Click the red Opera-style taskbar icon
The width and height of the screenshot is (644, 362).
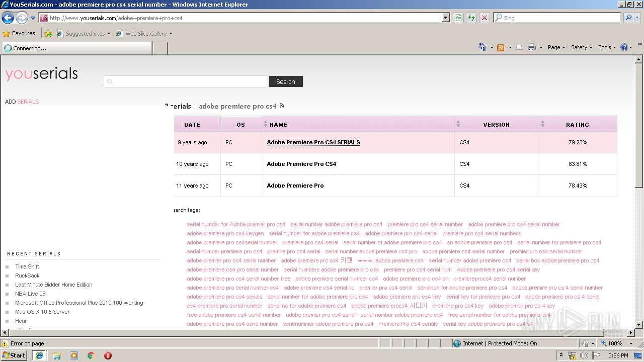coord(108,355)
